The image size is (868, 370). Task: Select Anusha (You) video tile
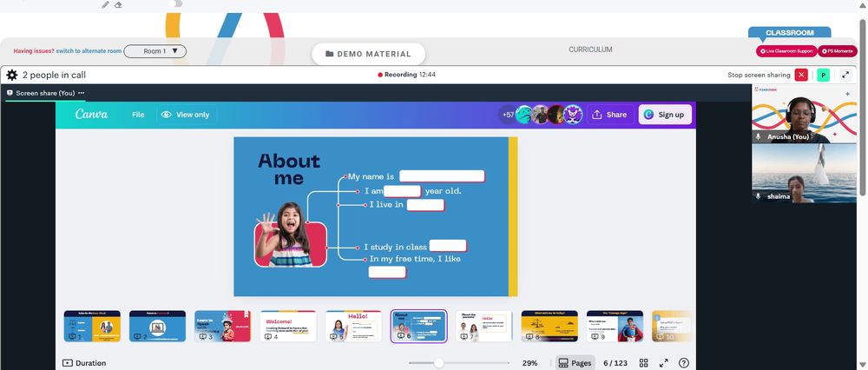click(804, 114)
